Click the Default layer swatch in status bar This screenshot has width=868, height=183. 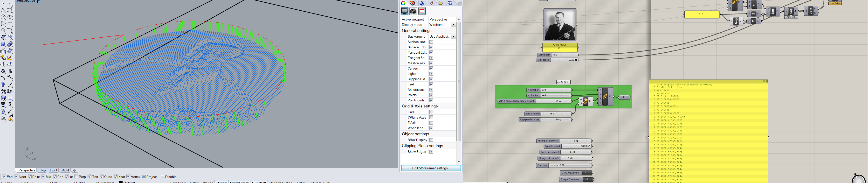(121, 182)
